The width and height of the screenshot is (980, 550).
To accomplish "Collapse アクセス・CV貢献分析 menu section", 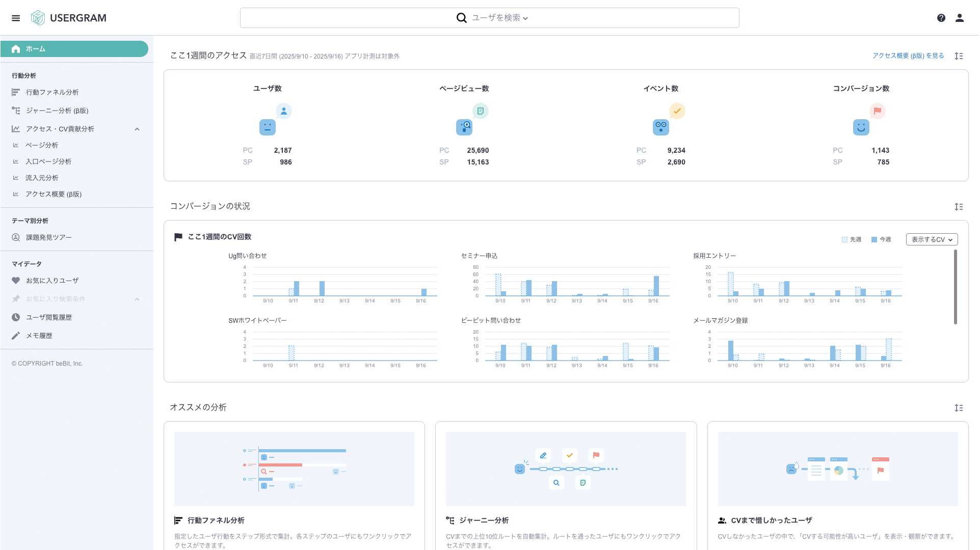I will 137,129.
